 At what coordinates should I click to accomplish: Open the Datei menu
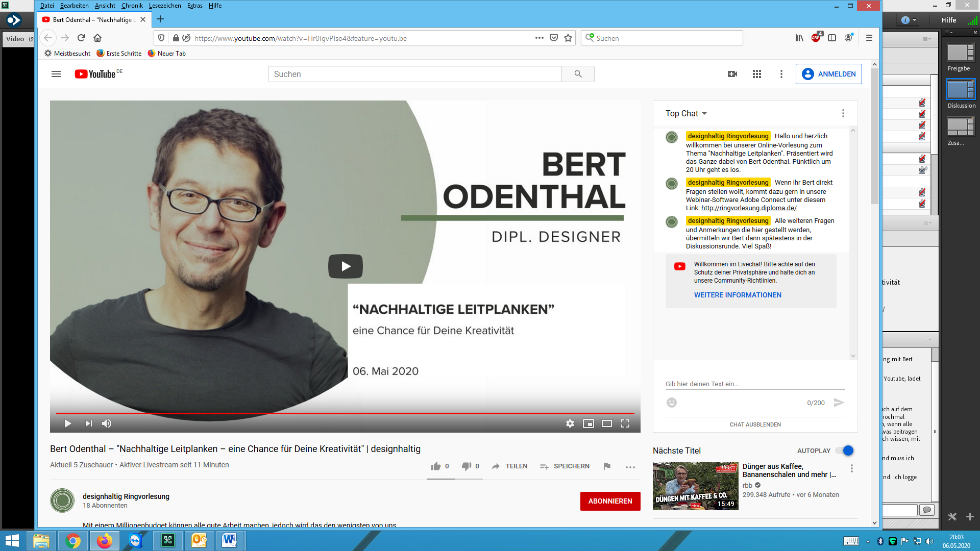(47, 6)
